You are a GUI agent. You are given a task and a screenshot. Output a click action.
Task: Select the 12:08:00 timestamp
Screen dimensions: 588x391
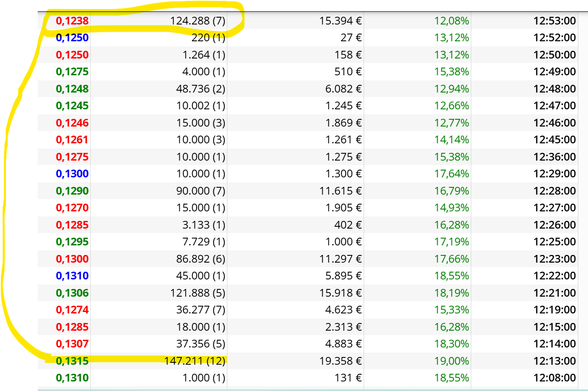[554, 378]
